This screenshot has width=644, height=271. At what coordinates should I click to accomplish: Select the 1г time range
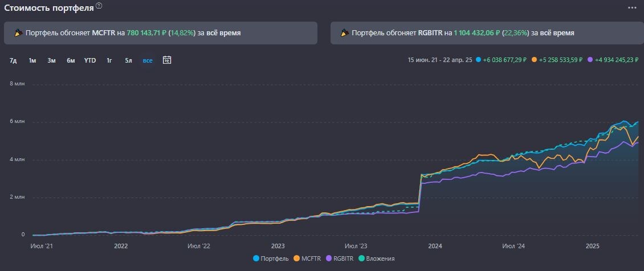click(x=109, y=61)
